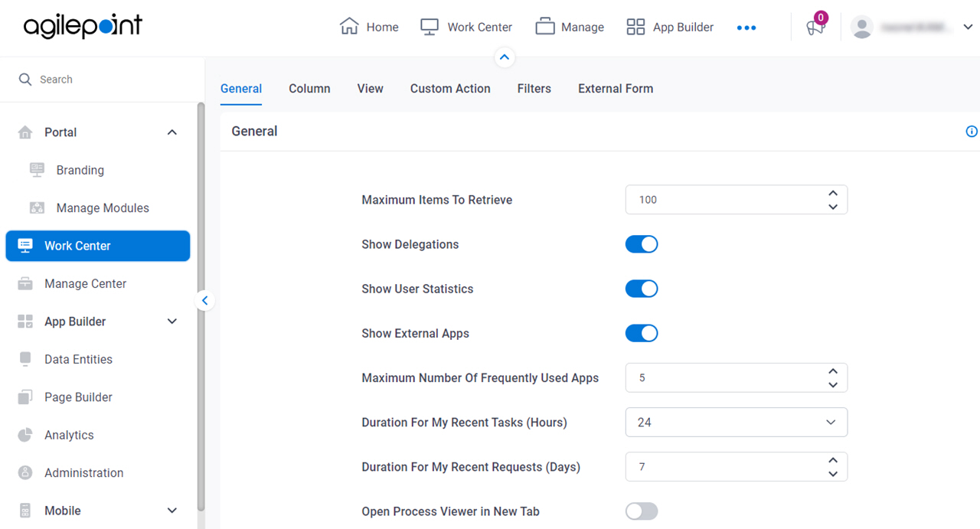The image size is (980, 529).
Task: Click the AgilePoint logo
Action: coord(83,27)
